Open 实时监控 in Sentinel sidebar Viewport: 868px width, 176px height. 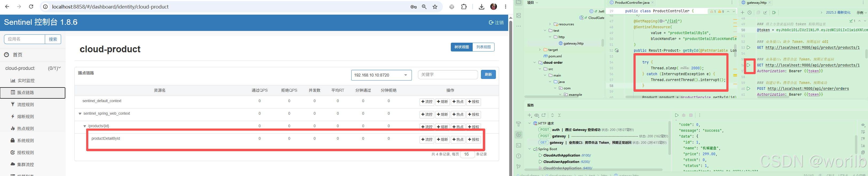[x=26, y=81]
